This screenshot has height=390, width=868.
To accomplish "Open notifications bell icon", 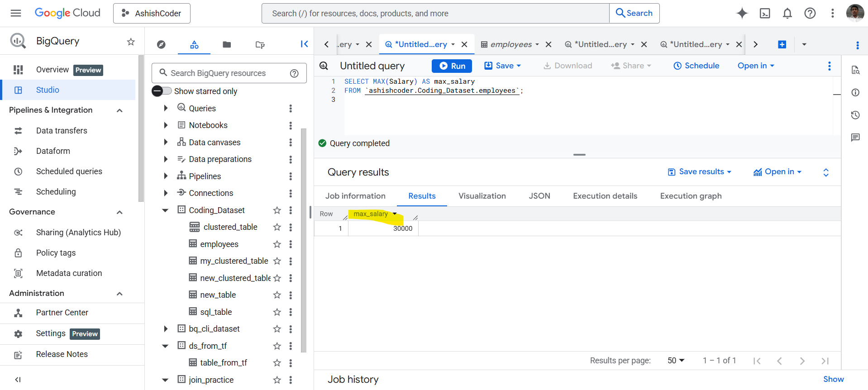I will click(787, 13).
